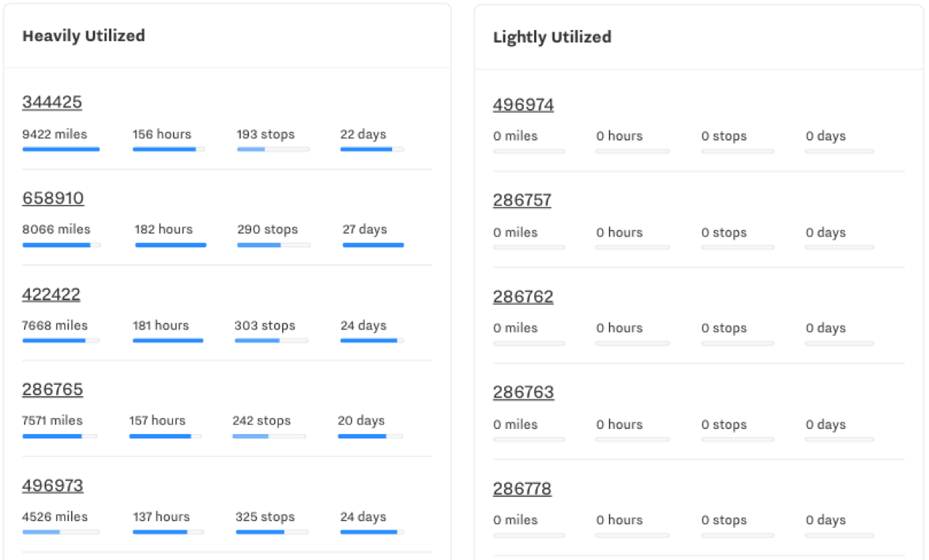This screenshot has height=560, width=929.
Task: Click the 242 stops value
Action: click(262, 420)
